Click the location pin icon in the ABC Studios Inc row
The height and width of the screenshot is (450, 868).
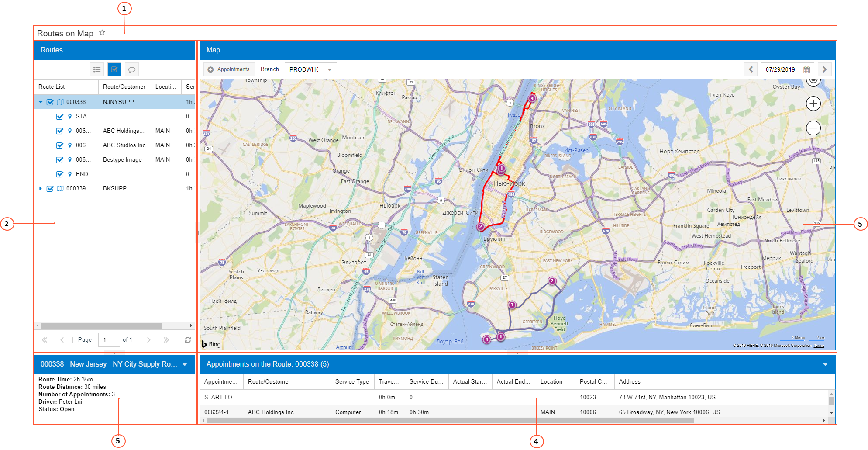[x=70, y=145]
